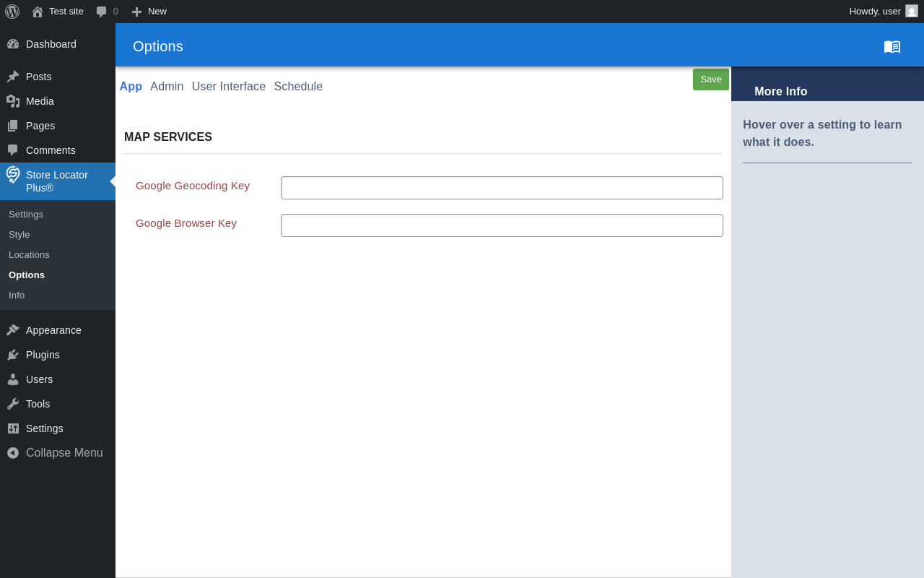Screen dimensions: 924x578
Task: Click the Media icon in sidebar
Action: [13, 101]
